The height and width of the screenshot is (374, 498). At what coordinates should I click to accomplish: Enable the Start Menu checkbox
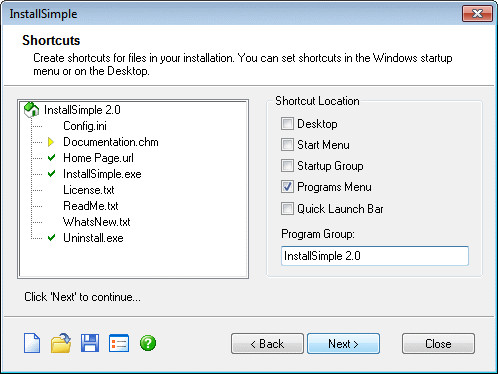tap(287, 145)
